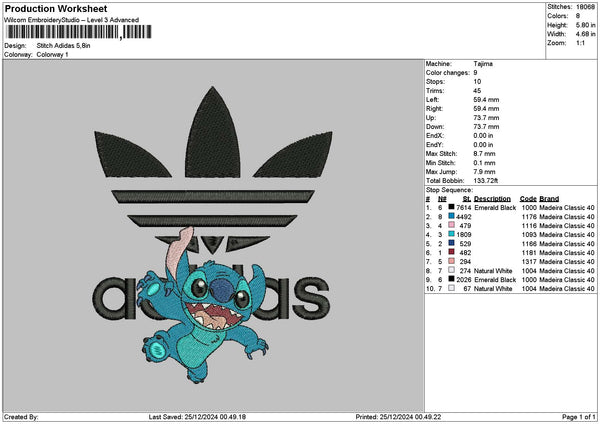
Task: Select the cyan swatch beside 1809 stitches
Action: [452, 234]
